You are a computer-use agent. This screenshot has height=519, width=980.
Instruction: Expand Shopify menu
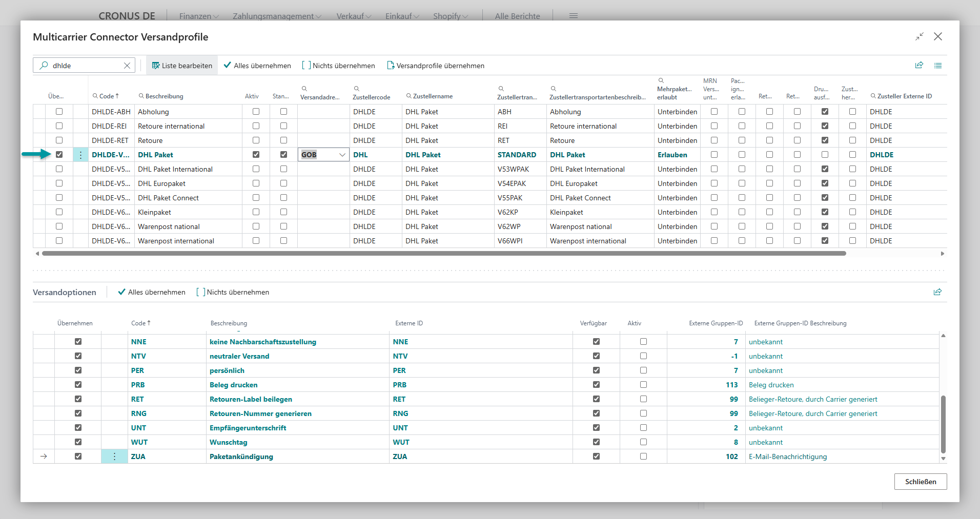[x=451, y=16]
